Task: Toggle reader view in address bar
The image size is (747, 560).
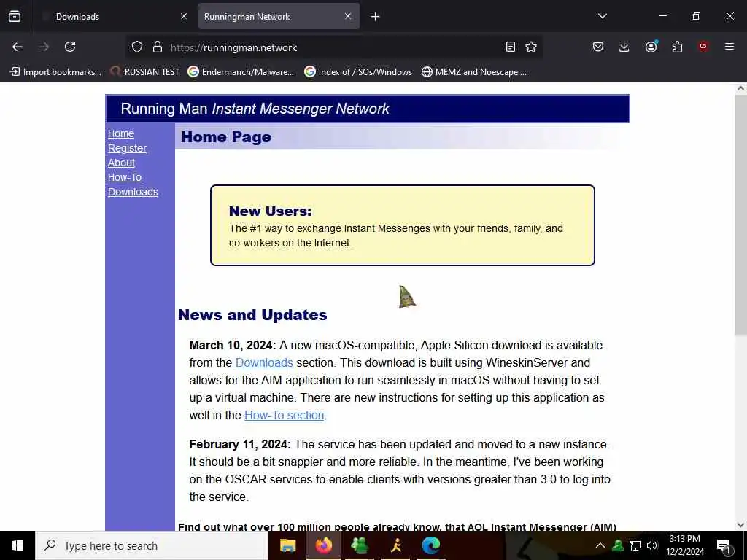Action: coord(510,47)
